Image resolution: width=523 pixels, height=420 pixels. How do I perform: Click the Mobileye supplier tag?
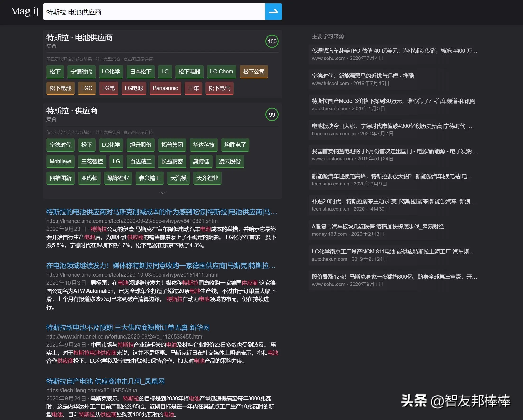coord(60,161)
